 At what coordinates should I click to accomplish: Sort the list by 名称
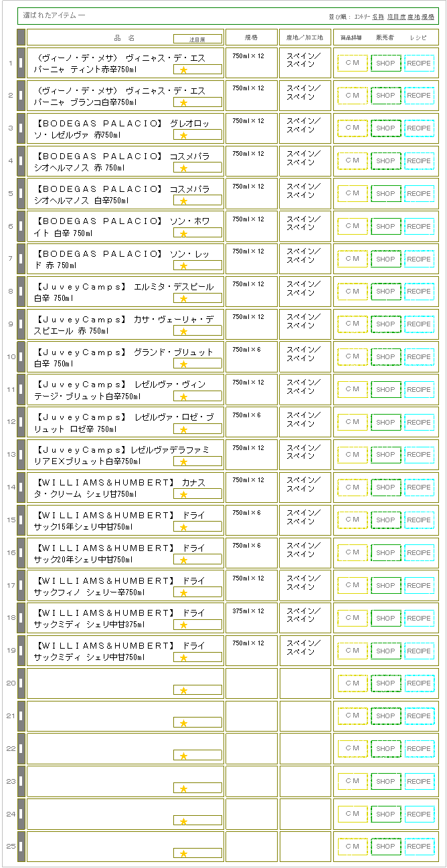click(x=378, y=16)
